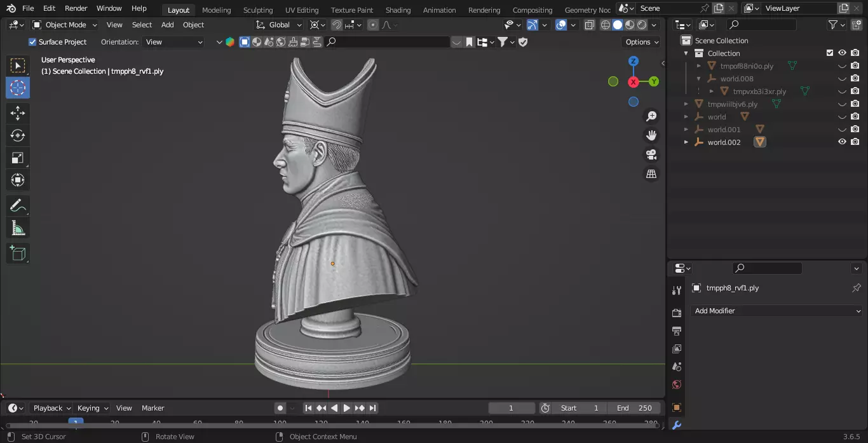Select the Rotate tool
The height and width of the screenshot is (443, 868).
(x=18, y=135)
